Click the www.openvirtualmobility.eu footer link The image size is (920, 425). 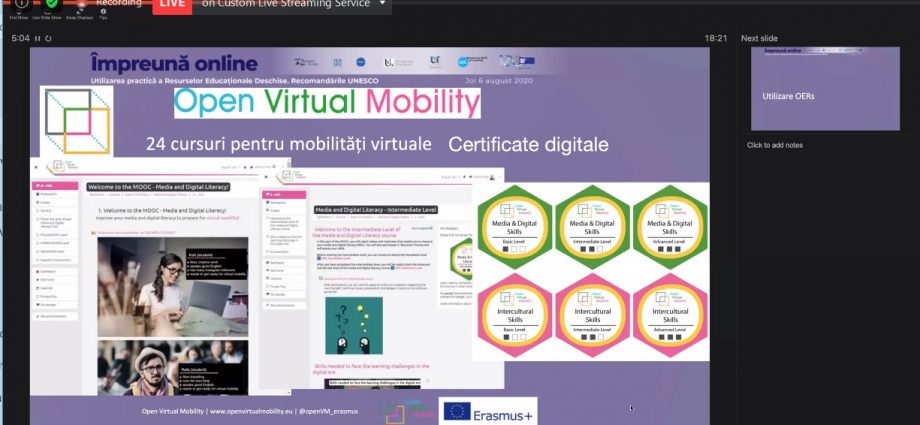252,411
